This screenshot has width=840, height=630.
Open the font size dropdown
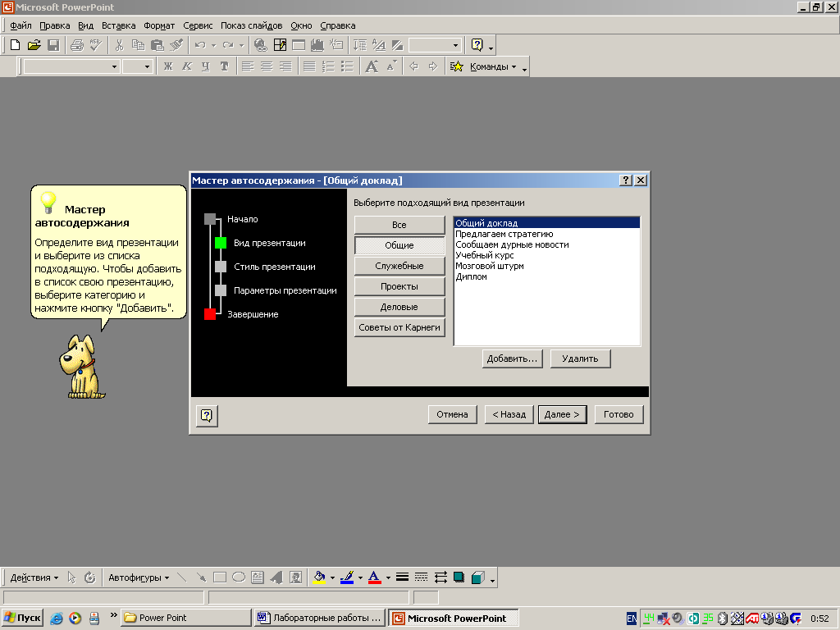(x=147, y=67)
